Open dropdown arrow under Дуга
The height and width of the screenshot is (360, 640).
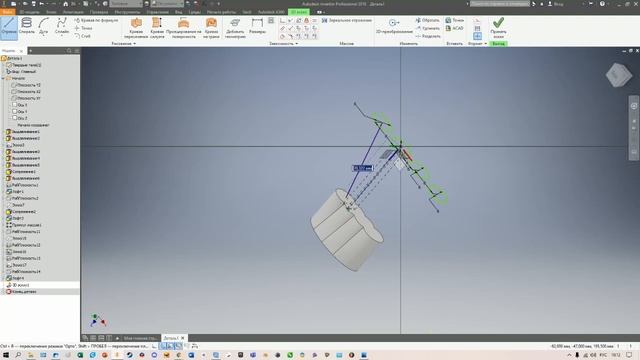tap(44, 36)
